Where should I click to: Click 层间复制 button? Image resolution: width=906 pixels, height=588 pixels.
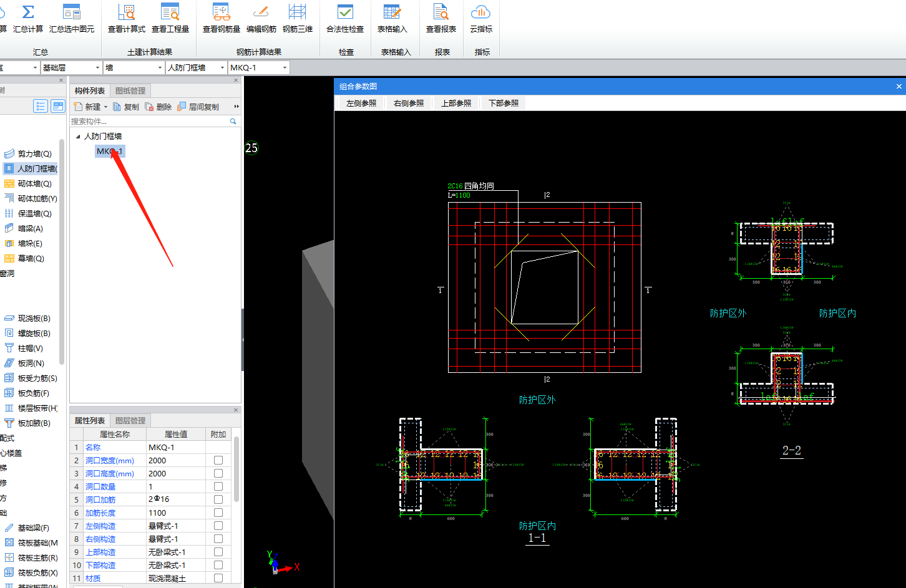coord(198,107)
